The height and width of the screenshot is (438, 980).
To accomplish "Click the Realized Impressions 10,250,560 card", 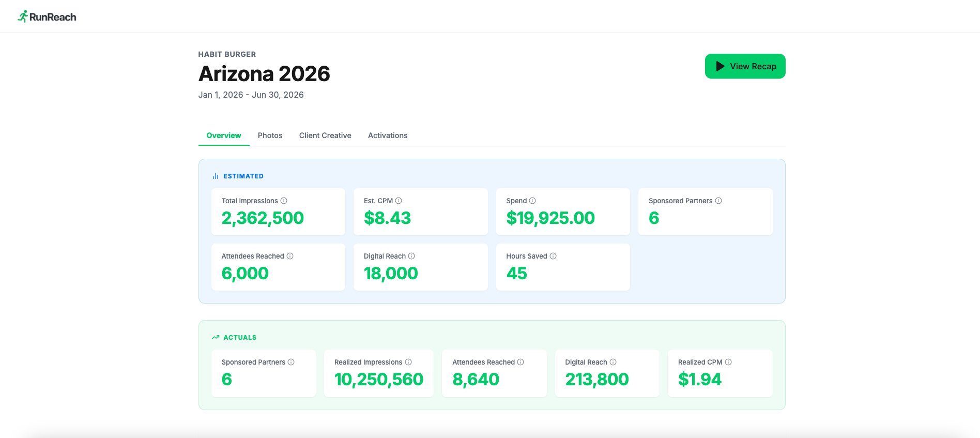I will [x=378, y=373].
